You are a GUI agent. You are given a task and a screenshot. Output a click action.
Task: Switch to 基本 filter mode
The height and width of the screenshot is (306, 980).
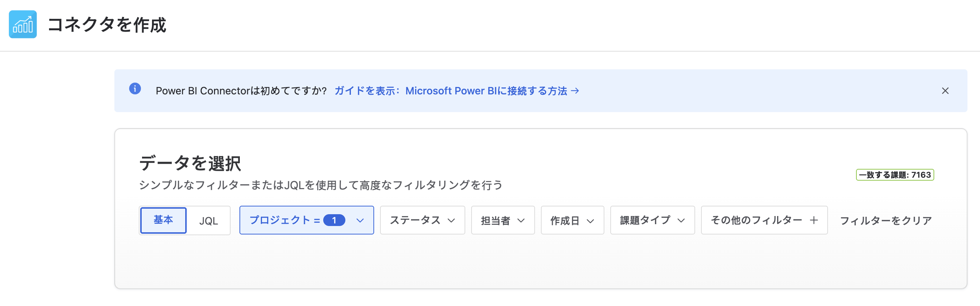point(163,220)
